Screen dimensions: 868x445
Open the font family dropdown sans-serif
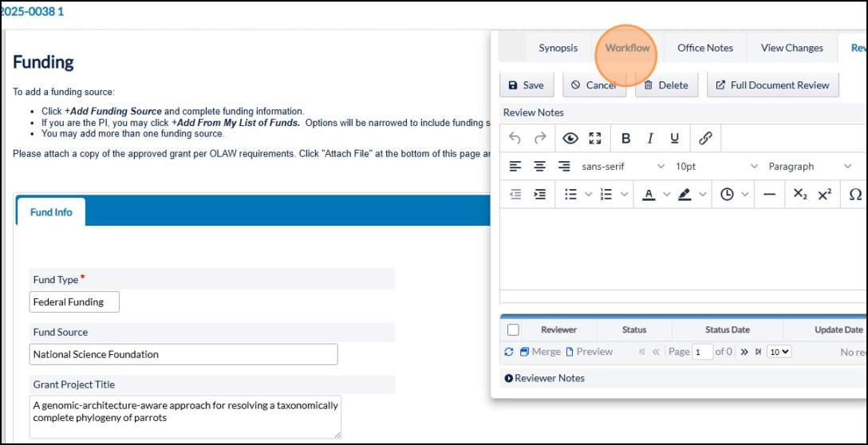[623, 166]
